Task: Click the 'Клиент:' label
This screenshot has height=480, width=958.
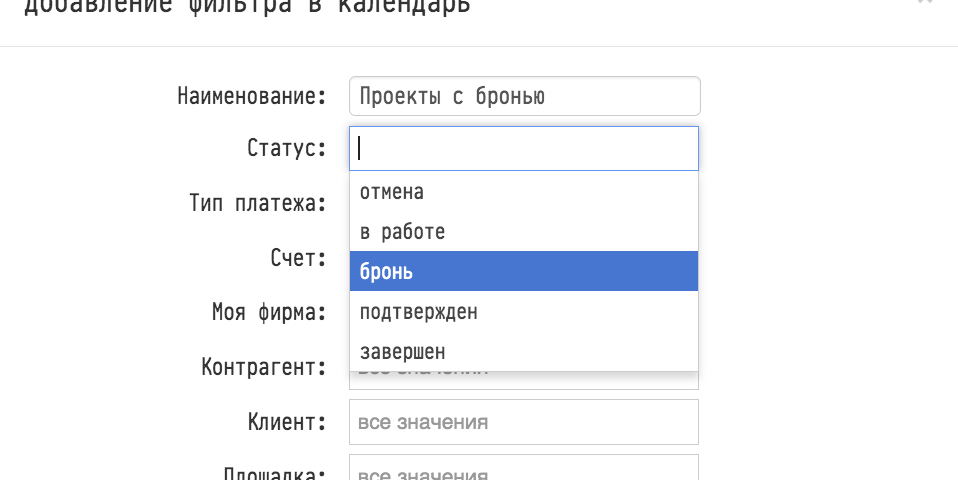Action: tap(287, 421)
